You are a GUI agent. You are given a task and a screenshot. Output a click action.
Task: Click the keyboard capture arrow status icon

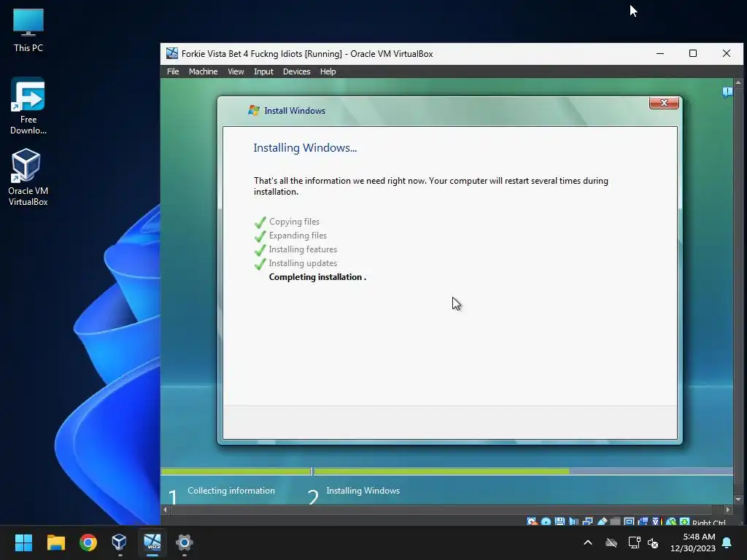point(684,521)
